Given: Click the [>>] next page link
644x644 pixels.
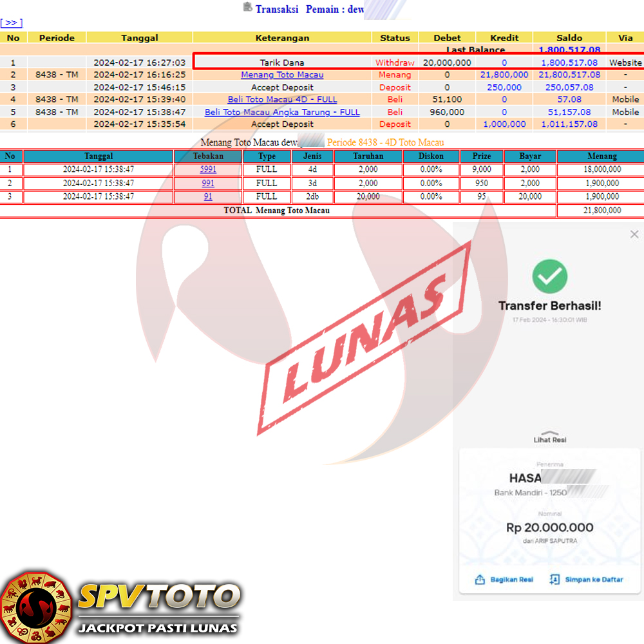Looking at the screenshot, I should pyautogui.click(x=12, y=23).
